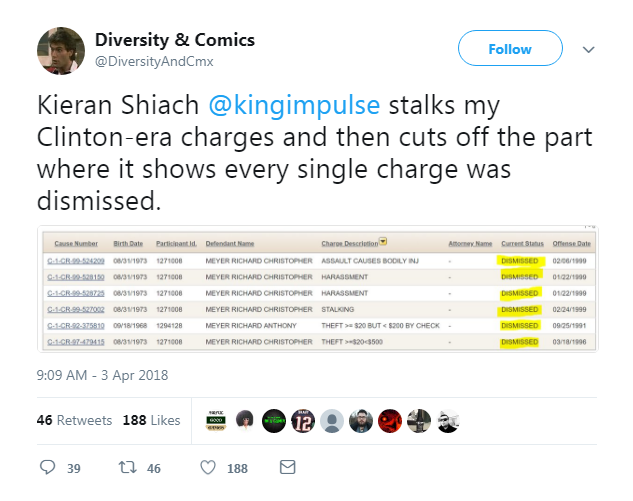Open the bearded man liker avatar
Screen dimensions: 633x501
point(361,421)
